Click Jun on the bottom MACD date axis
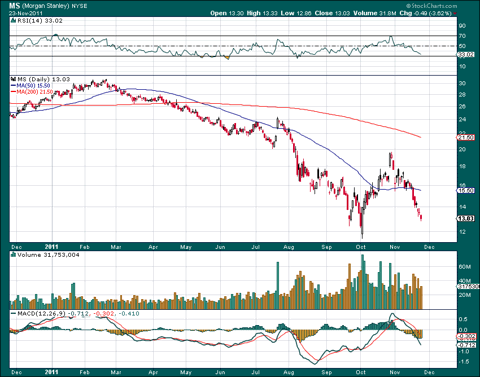The width and height of the screenshot is (480, 377). (220, 372)
